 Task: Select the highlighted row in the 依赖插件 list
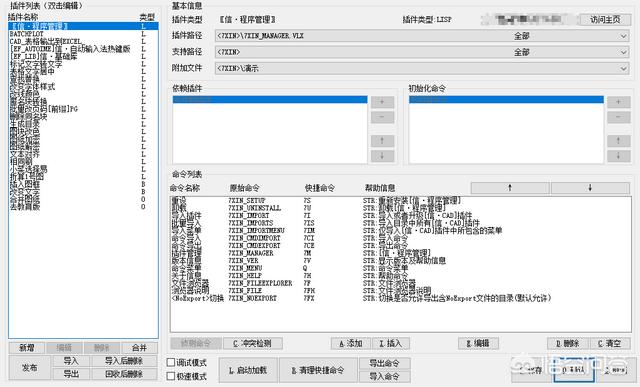(x=270, y=100)
